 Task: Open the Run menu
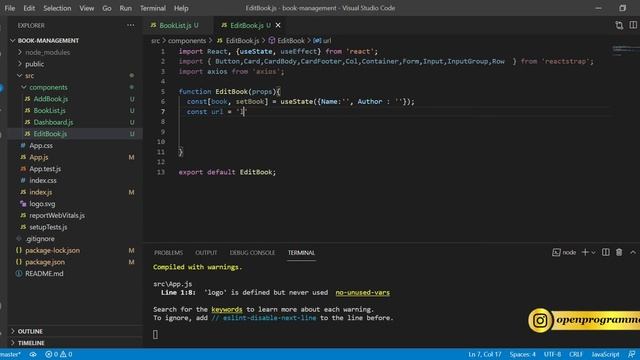coord(126,8)
